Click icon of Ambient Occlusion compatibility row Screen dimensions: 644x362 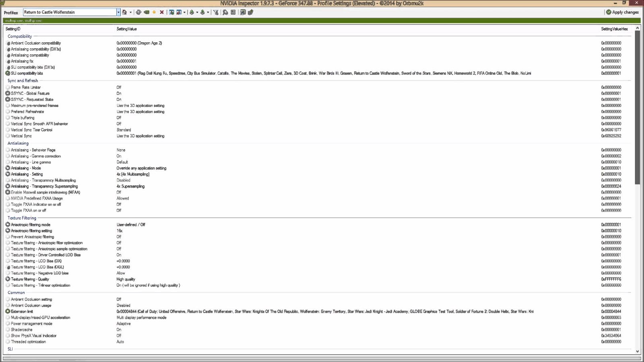[x=8, y=43]
